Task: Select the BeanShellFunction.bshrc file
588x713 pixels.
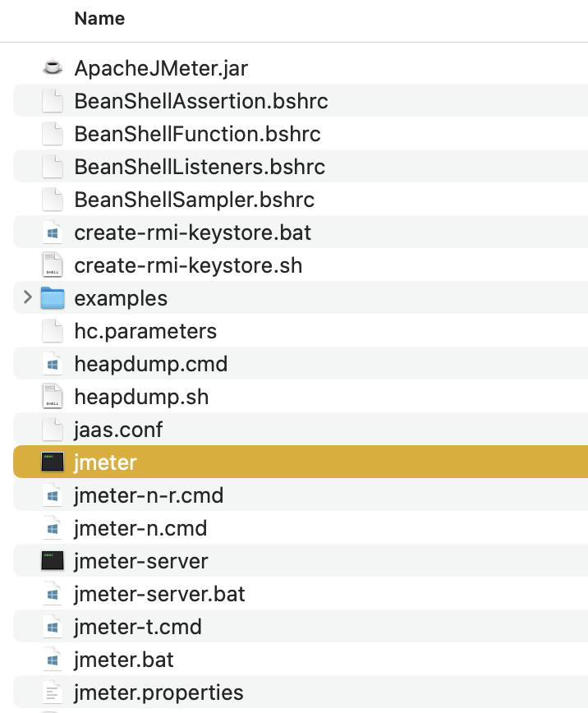Action: pyautogui.click(x=197, y=134)
